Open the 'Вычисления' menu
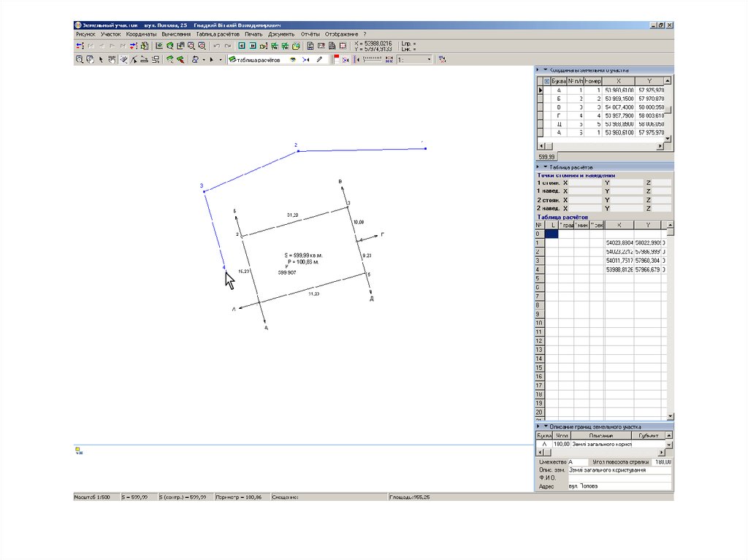 point(176,34)
